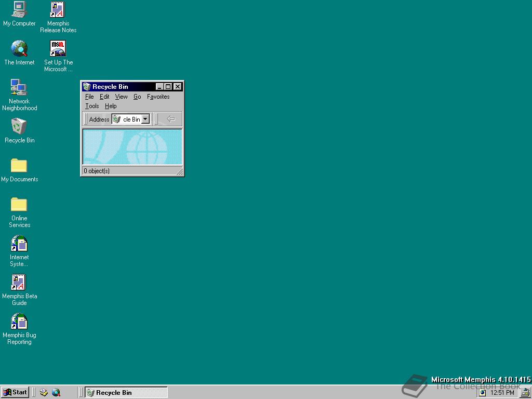Select the Internet System shortcut icon
Screen dimensions: 532x399
coord(19,251)
